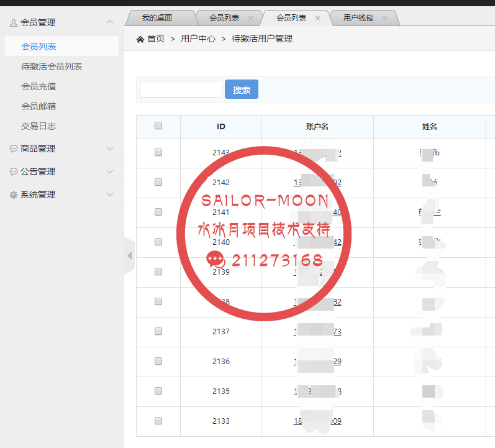495x448 pixels.
Task: Click the 姓名 column header
Action: coord(430,127)
